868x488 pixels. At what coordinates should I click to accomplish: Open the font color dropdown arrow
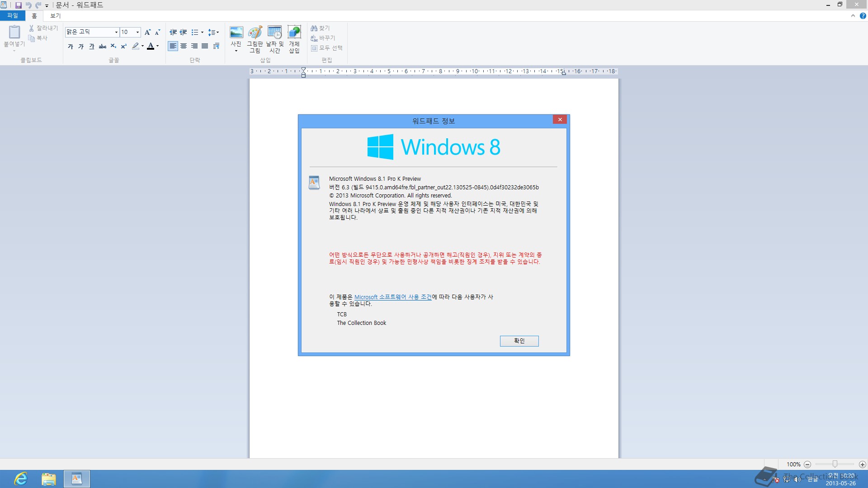point(158,46)
